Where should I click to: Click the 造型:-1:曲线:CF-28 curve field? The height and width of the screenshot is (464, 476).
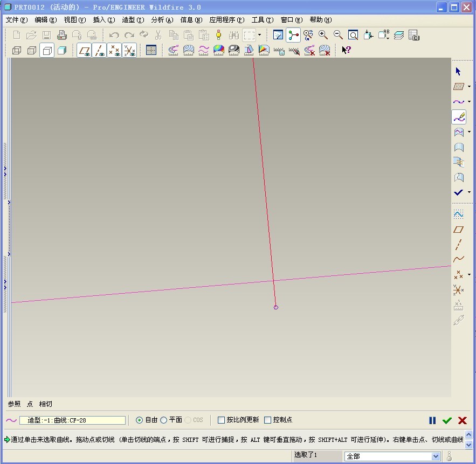(72, 420)
